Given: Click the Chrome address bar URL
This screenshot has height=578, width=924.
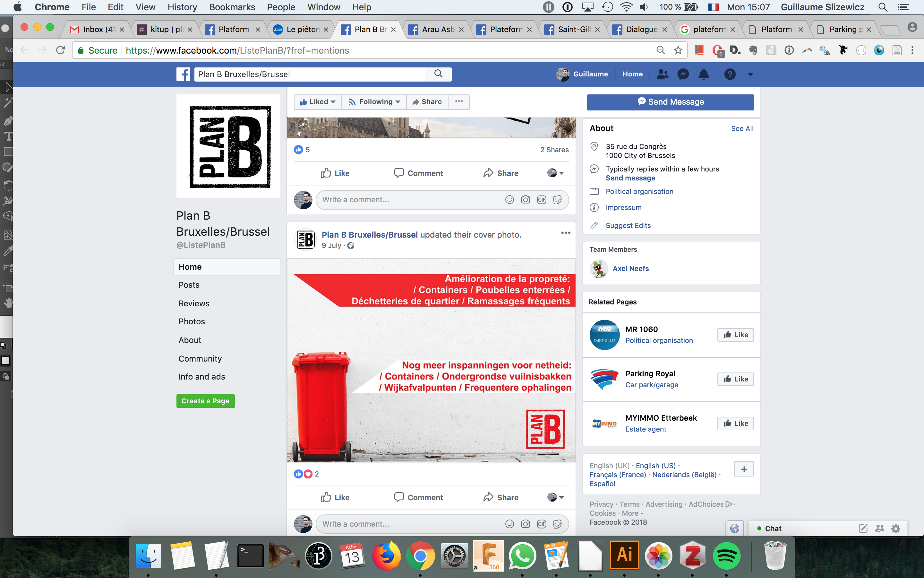Looking at the screenshot, I should 237,50.
